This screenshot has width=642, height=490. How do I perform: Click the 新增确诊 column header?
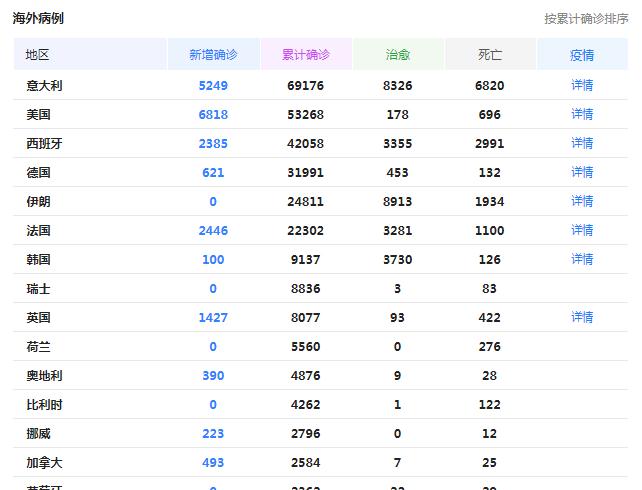(x=213, y=54)
